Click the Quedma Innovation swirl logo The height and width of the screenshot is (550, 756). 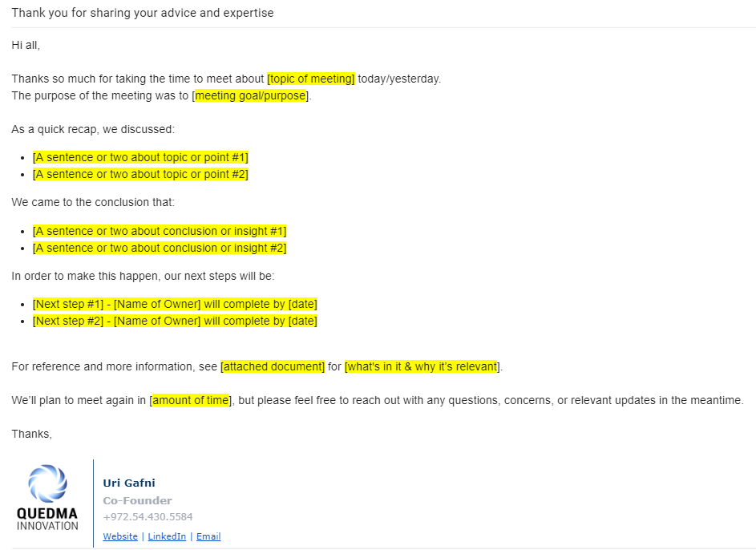click(47, 483)
